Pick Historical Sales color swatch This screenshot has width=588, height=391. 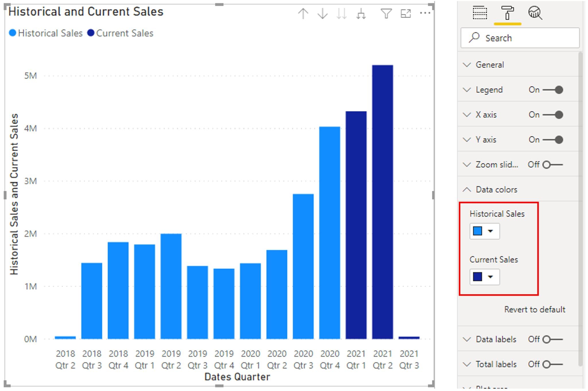pyautogui.click(x=477, y=231)
